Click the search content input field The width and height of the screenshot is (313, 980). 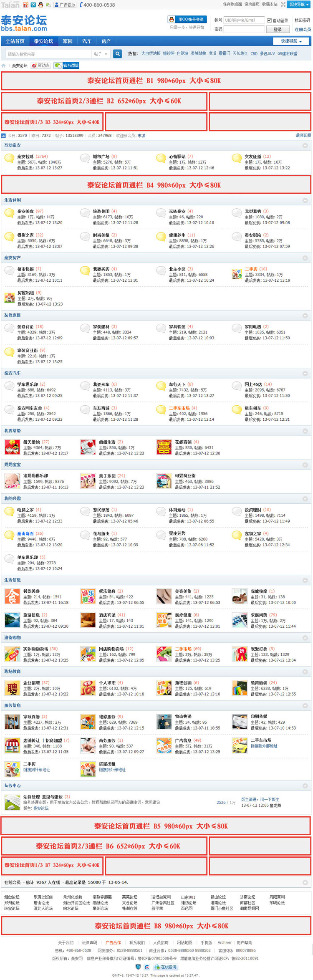pyautogui.click(x=48, y=54)
